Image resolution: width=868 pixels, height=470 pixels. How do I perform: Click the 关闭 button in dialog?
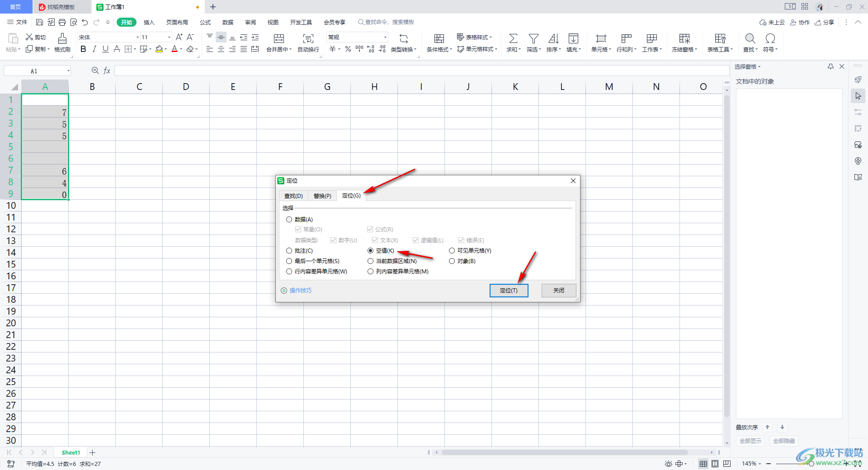coord(559,291)
